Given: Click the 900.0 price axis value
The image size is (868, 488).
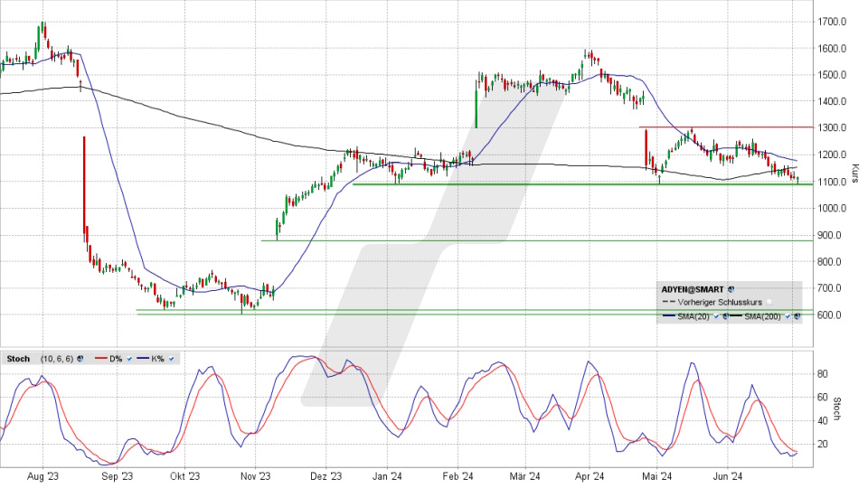Looking at the screenshot, I should (830, 235).
